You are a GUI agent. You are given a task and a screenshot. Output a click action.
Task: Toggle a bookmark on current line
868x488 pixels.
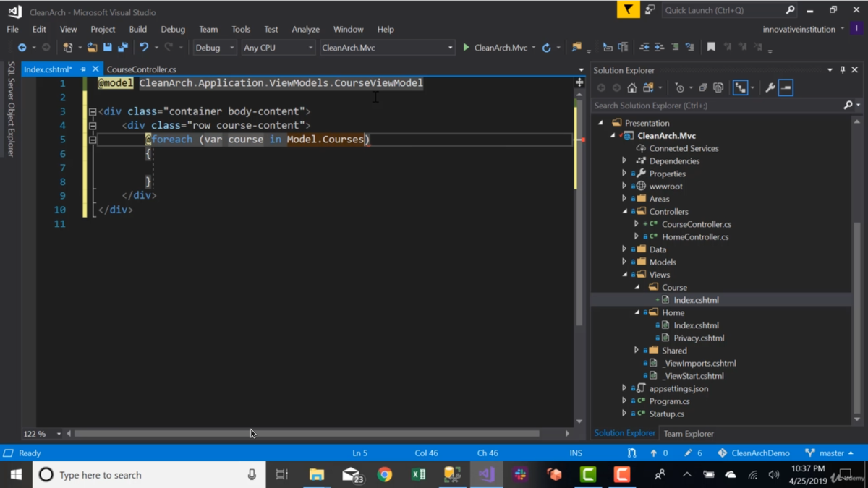coord(711,48)
